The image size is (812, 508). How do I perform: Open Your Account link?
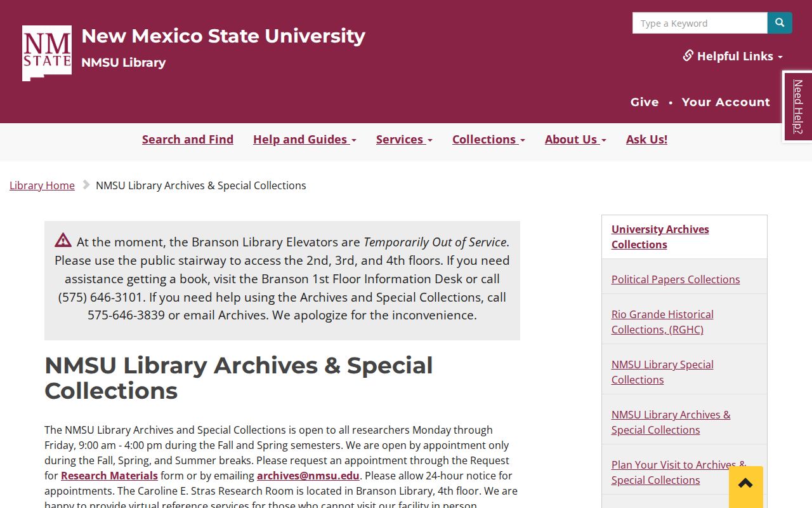726,102
